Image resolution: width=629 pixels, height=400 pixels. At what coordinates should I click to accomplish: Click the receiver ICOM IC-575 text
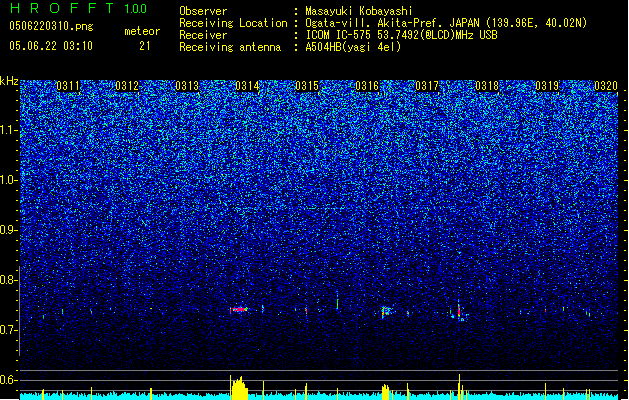pyautogui.click(x=401, y=35)
